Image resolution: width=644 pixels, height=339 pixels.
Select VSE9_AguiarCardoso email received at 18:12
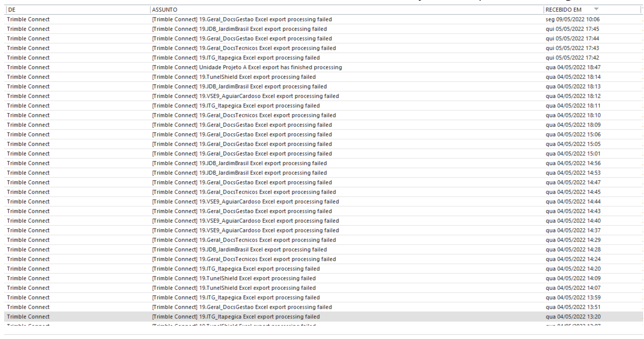323,96
